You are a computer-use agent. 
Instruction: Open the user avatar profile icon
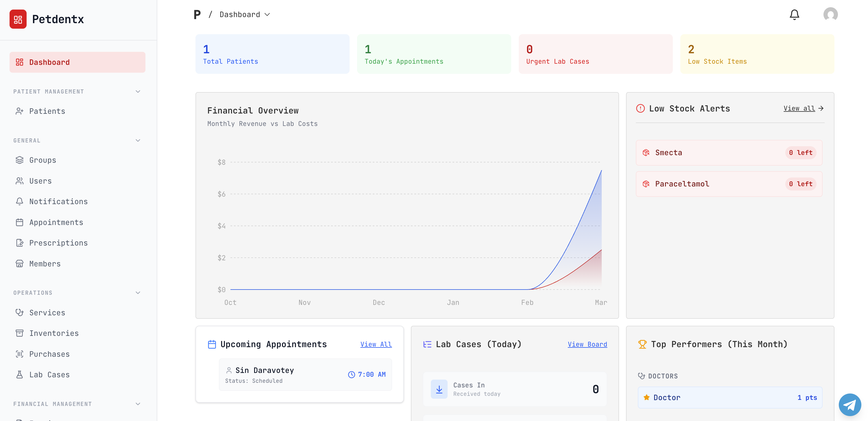(830, 14)
